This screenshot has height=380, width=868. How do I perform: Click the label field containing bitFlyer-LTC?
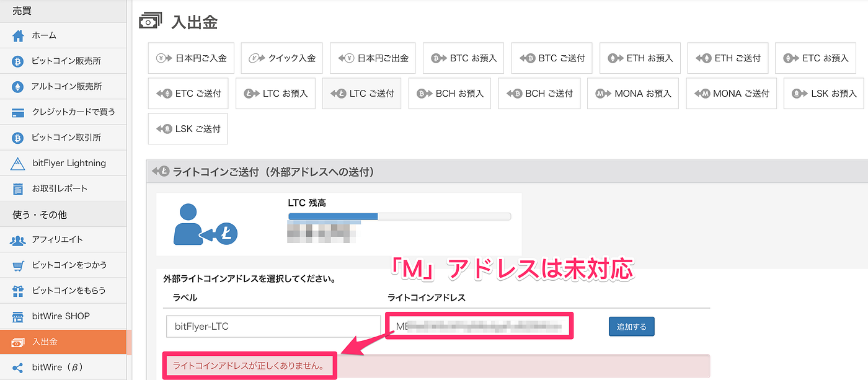click(x=273, y=326)
